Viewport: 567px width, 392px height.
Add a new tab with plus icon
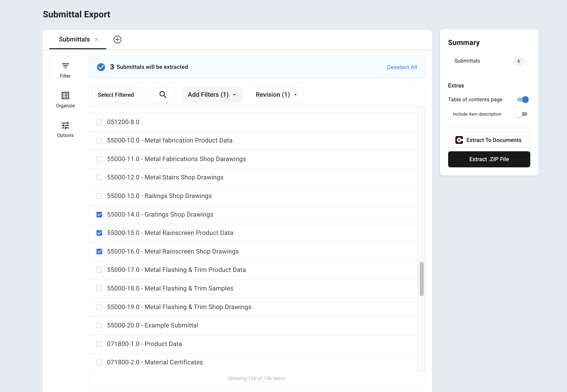pos(117,39)
